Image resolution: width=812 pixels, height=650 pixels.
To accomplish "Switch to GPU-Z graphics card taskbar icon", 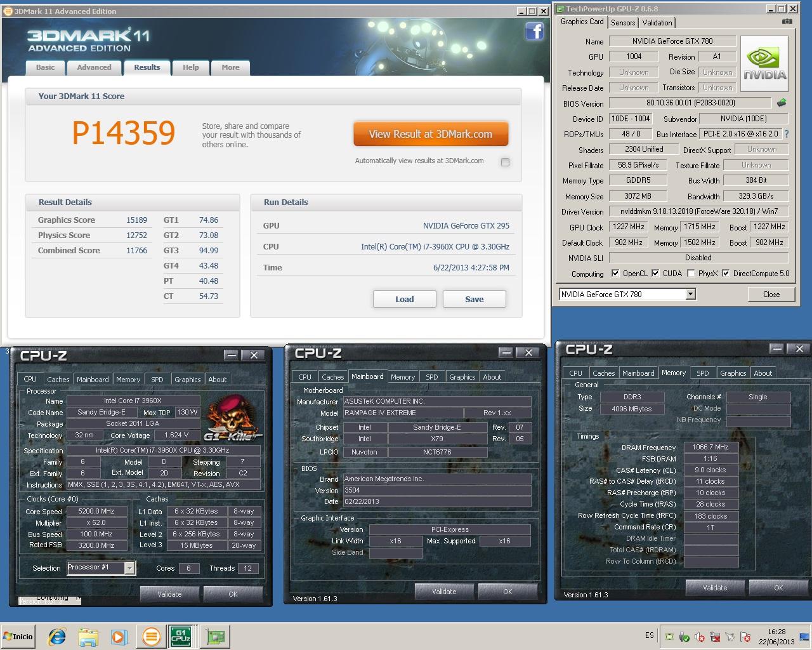I will point(216,636).
